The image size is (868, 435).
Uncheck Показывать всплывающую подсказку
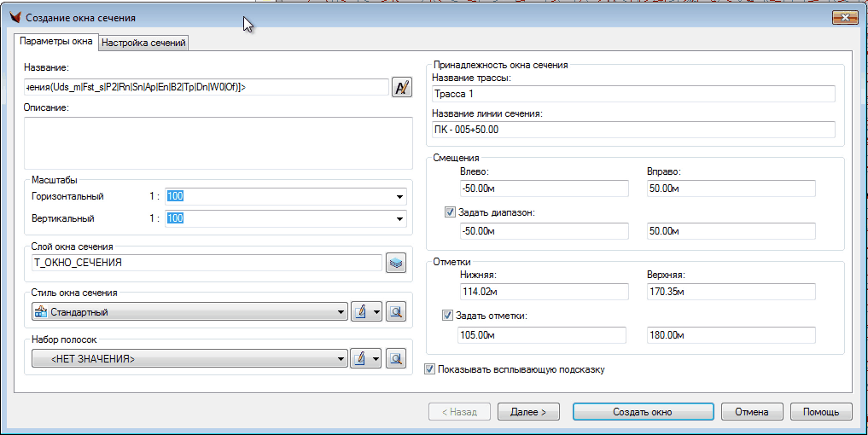coord(430,370)
